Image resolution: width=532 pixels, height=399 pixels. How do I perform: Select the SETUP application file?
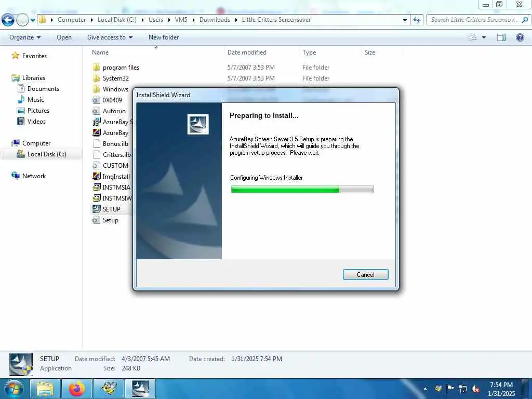[111, 209]
